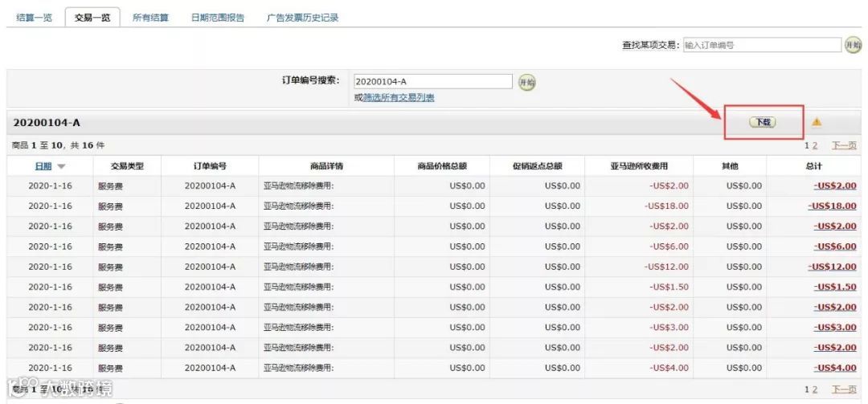Switch to the 所有结算 tab
868x404 pixels.
coord(150,17)
